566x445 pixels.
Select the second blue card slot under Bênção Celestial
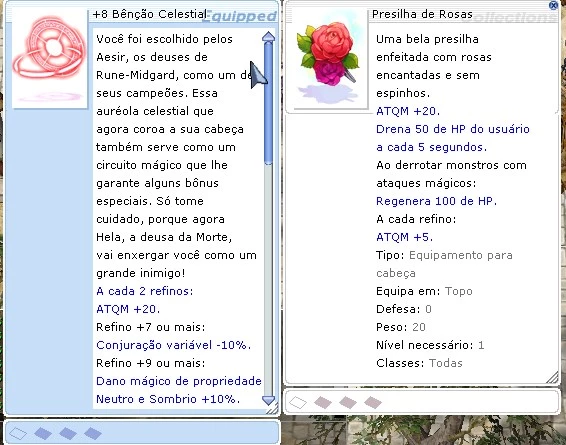pos(43,433)
